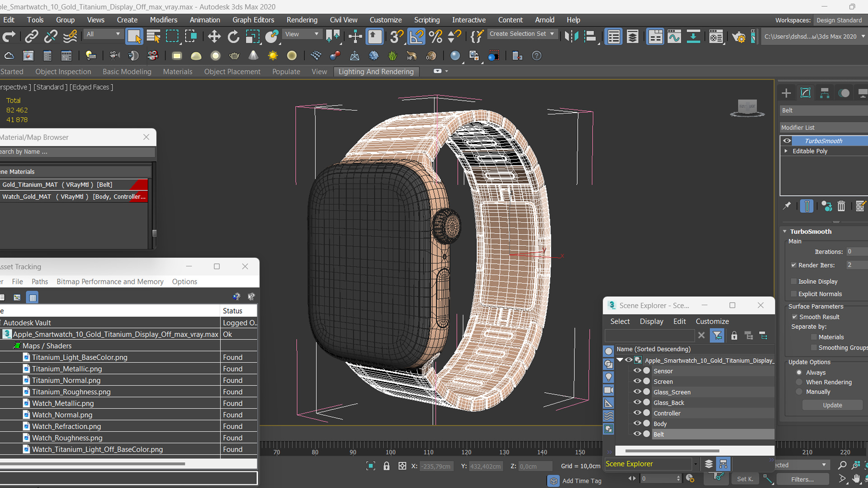Click Scene Explorer horizontal scrollbar

coord(672,451)
